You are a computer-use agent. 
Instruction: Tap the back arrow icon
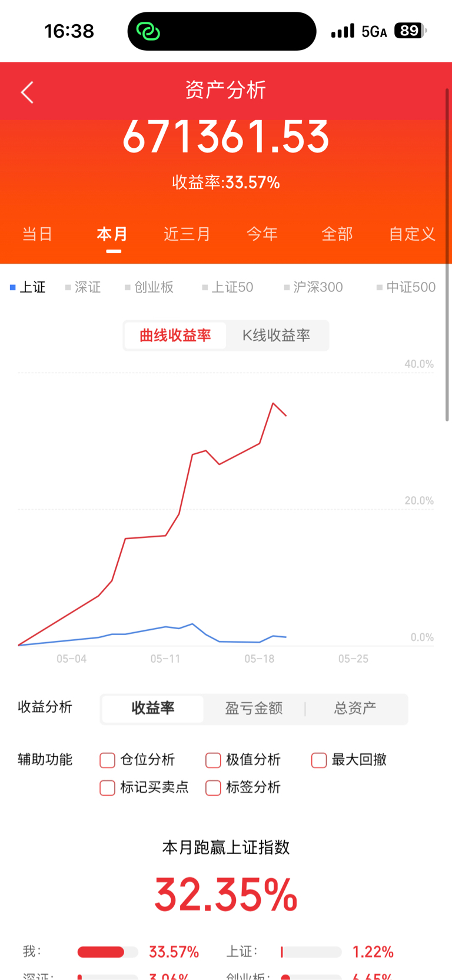point(27,92)
